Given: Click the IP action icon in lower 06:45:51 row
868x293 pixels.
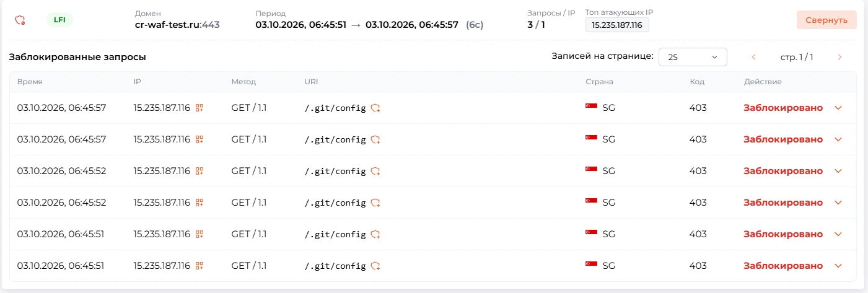Looking at the screenshot, I should point(199,266).
